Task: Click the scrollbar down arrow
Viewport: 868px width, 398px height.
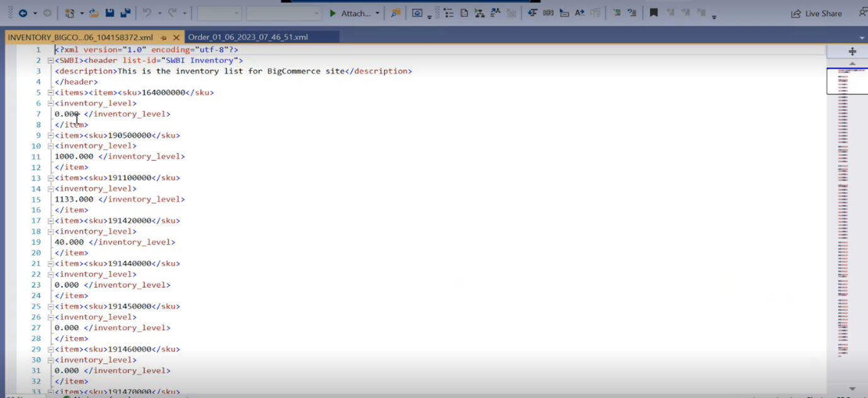Action: click(x=852, y=389)
